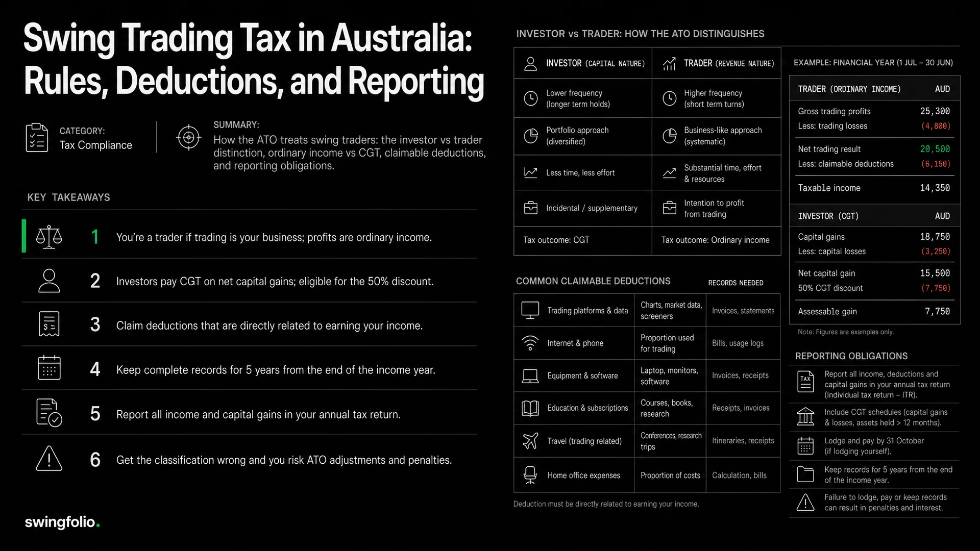Click the clock icon next to Higher frequency
The height and width of the screenshot is (551, 980).
[669, 98]
